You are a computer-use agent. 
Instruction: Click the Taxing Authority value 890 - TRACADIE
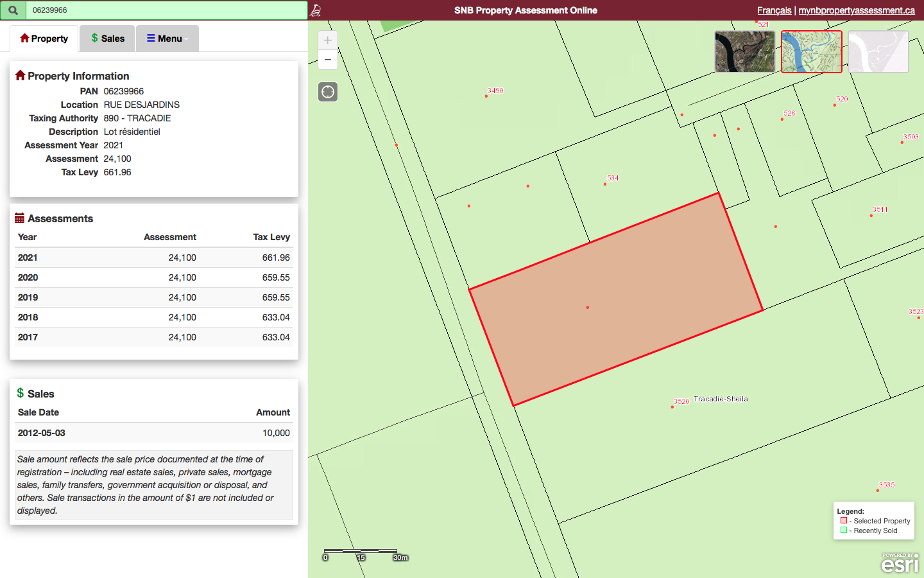[137, 118]
